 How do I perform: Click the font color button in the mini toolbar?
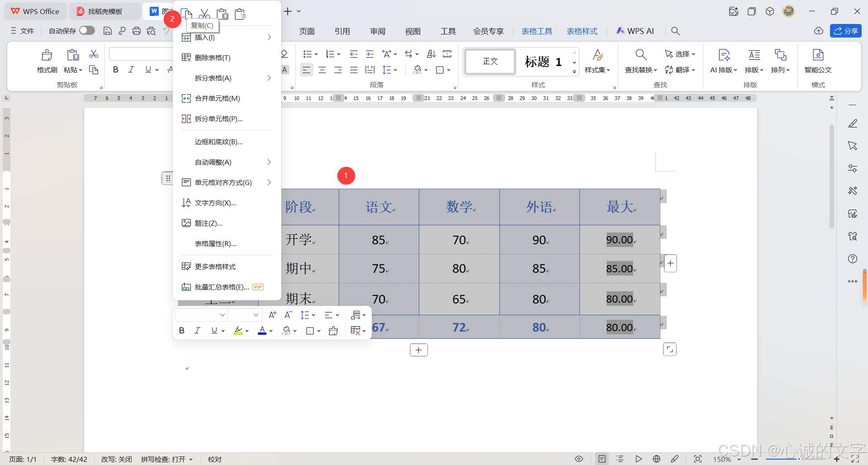tap(262, 331)
